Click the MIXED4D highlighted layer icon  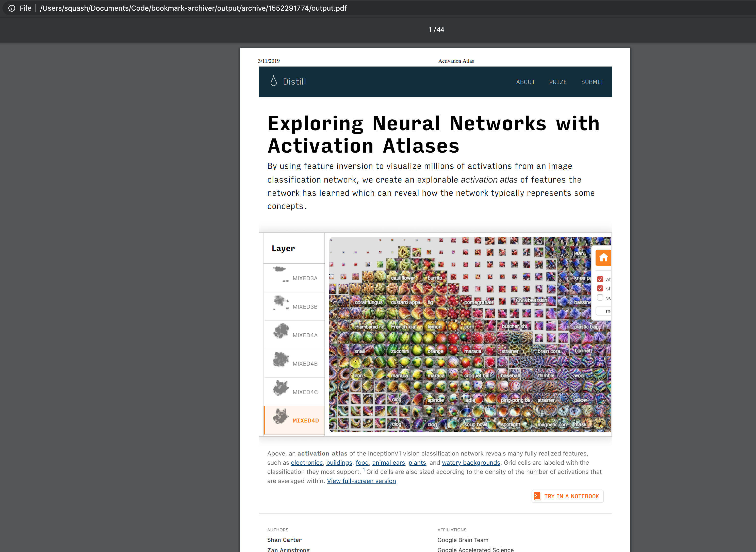[x=281, y=417]
